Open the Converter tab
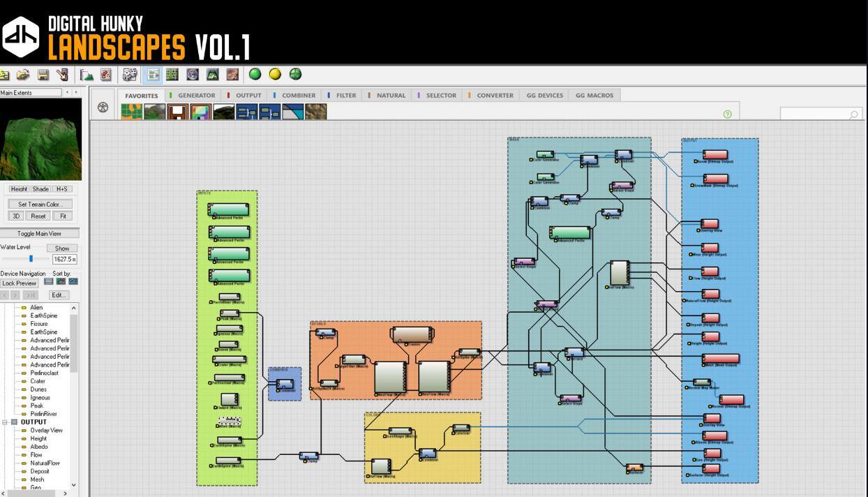 pyautogui.click(x=491, y=96)
